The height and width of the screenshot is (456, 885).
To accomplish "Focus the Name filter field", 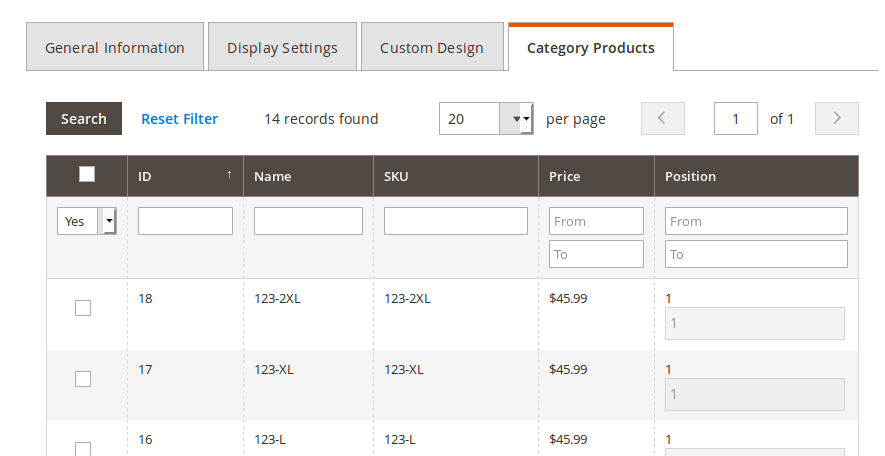I will pos(308,221).
